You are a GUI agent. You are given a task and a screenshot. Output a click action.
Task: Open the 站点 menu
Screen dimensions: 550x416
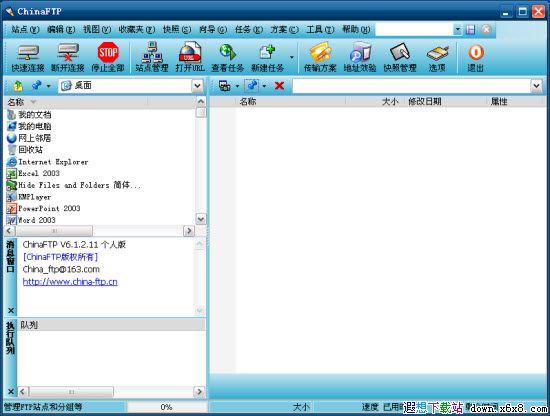point(25,29)
